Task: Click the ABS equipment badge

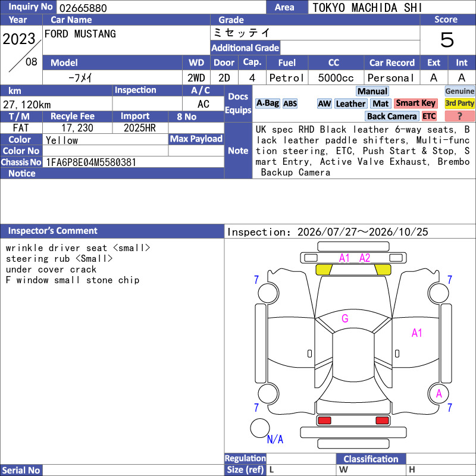Action: (x=290, y=104)
